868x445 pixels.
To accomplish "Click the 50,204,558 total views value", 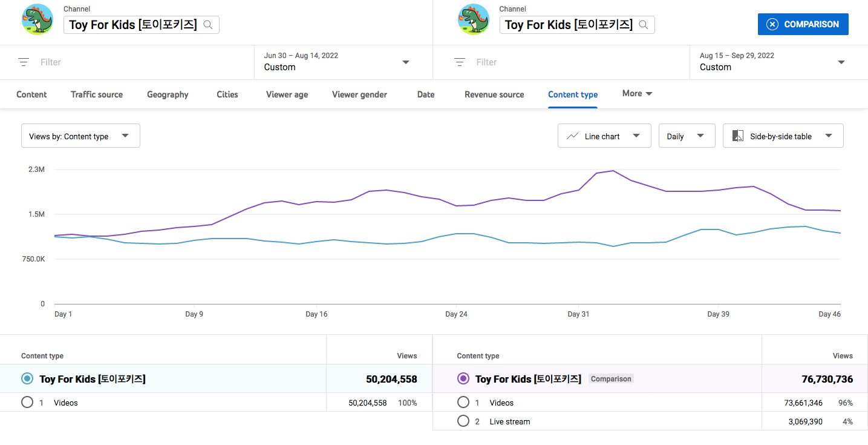I will 391,379.
